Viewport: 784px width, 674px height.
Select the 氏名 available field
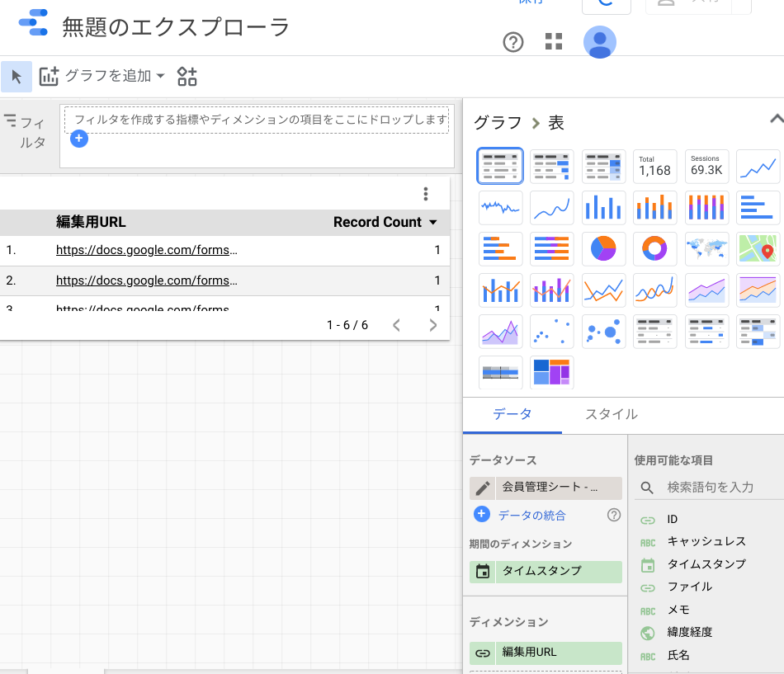click(x=678, y=656)
